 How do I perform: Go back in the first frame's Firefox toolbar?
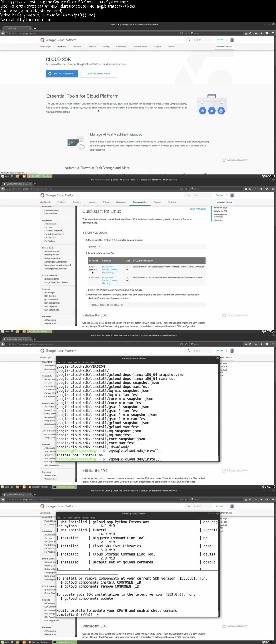(3, 33)
